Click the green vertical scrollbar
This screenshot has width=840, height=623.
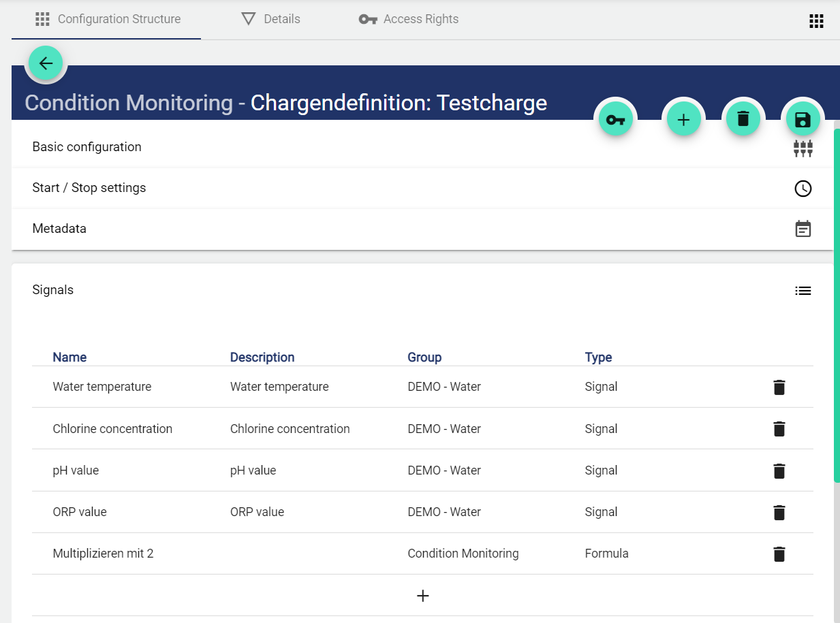pos(836,306)
